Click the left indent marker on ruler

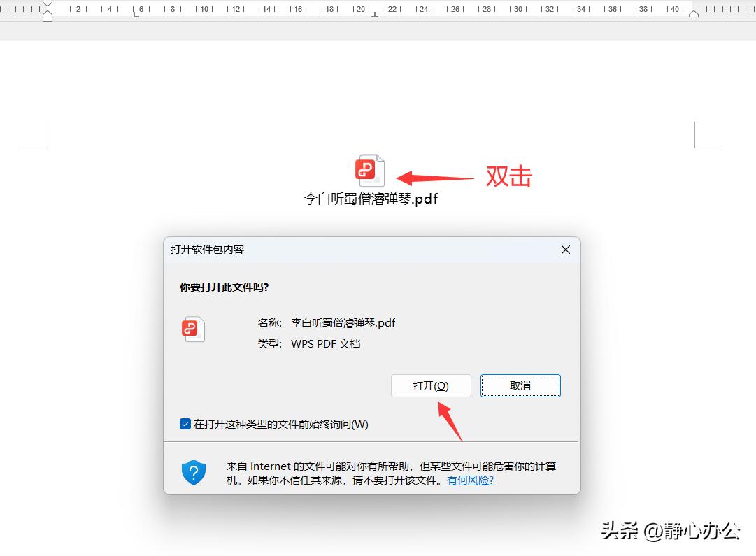point(48,16)
